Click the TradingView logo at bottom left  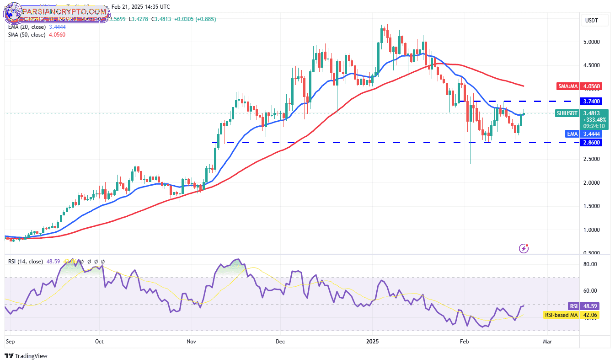(x=26, y=356)
